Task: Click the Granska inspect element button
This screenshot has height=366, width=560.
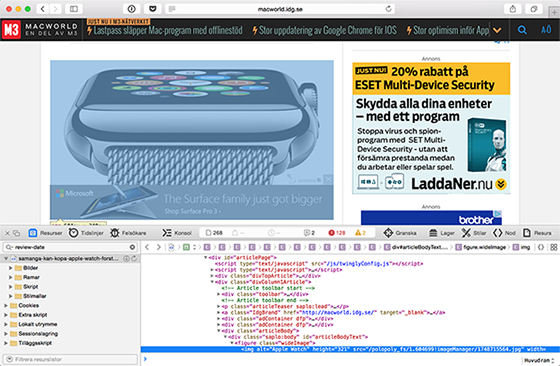Action: coord(400,233)
